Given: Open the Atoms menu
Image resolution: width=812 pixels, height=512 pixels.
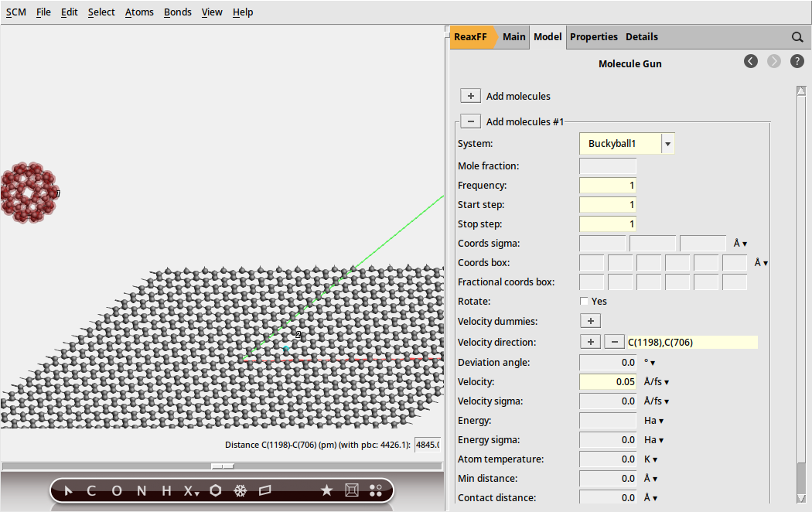Looking at the screenshot, I should tap(139, 12).
